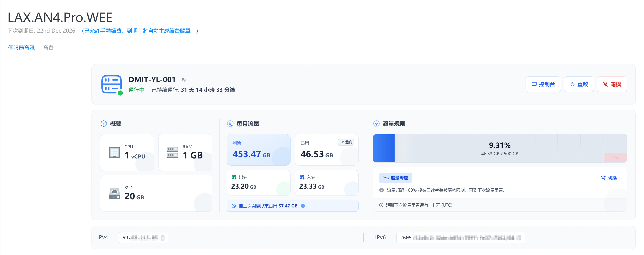Open the 伺服器資訊 tab
Image resolution: width=644 pixels, height=255 pixels.
click(21, 48)
